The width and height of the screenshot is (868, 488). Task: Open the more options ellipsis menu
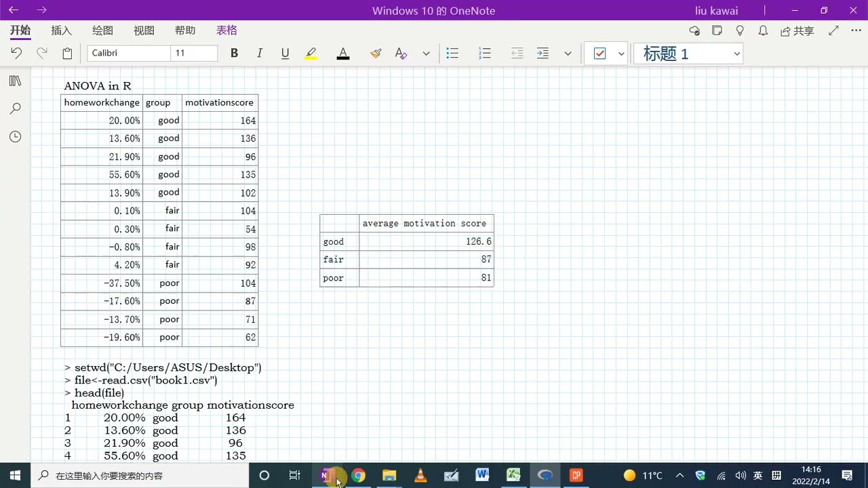click(x=856, y=30)
